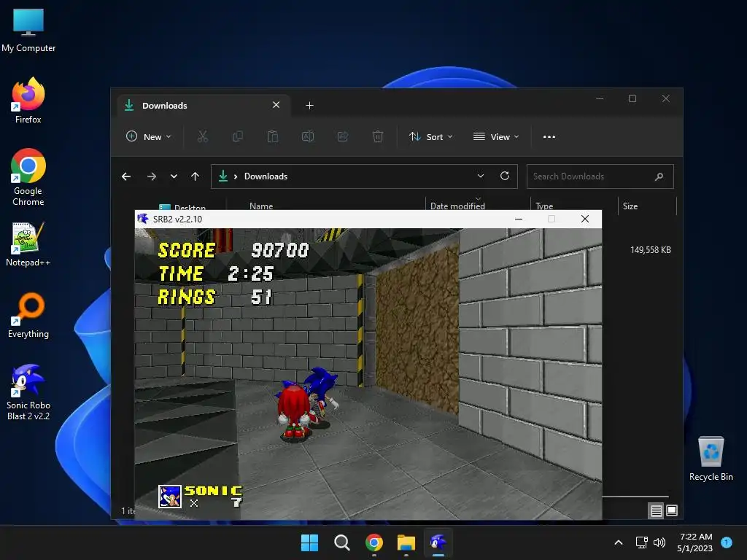Open network status in system tray
The width and height of the screenshot is (747, 560).
pyautogui.click(x=642, y=542)
